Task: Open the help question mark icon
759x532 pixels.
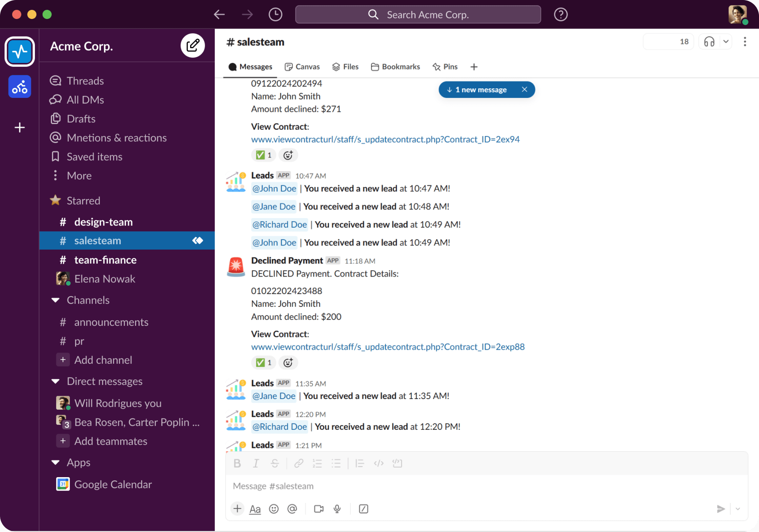Action: (x=561, y=15)
